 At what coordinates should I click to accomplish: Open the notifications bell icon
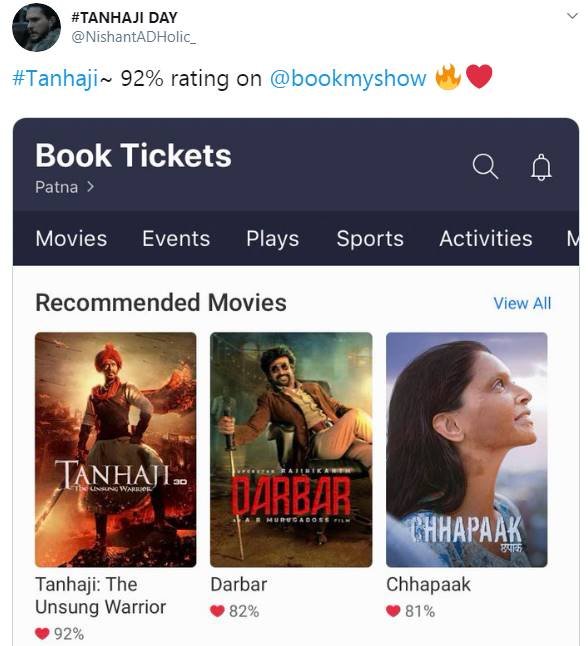point(541,167)
